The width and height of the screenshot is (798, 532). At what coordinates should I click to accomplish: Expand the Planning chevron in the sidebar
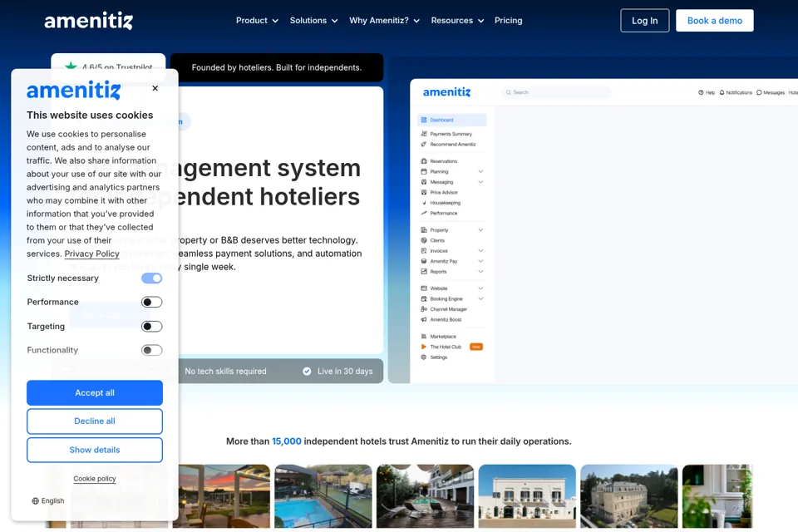[x=480, y=171]
